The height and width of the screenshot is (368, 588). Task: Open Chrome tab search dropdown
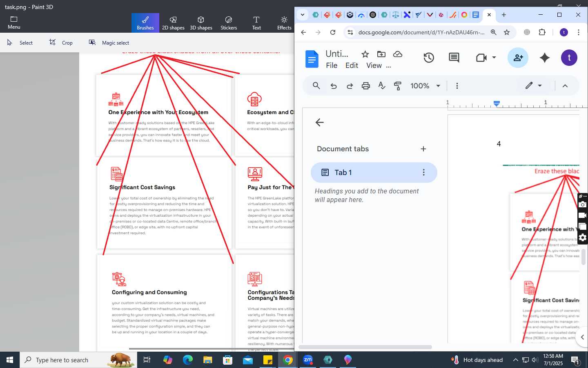tap(303, 15)
